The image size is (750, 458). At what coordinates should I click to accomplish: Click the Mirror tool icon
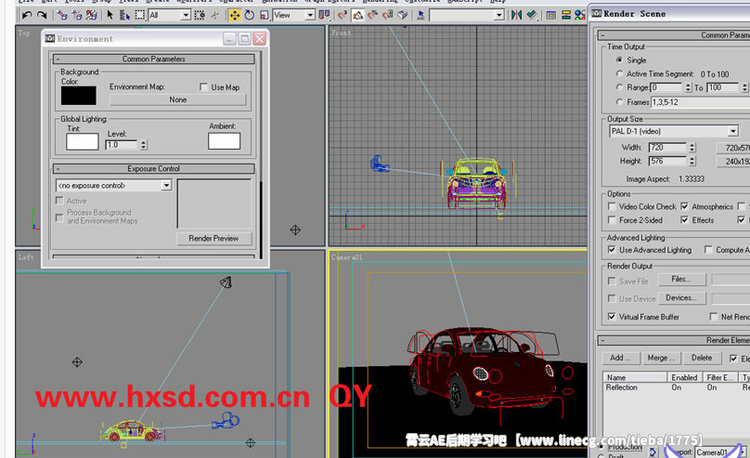point(516,15)
